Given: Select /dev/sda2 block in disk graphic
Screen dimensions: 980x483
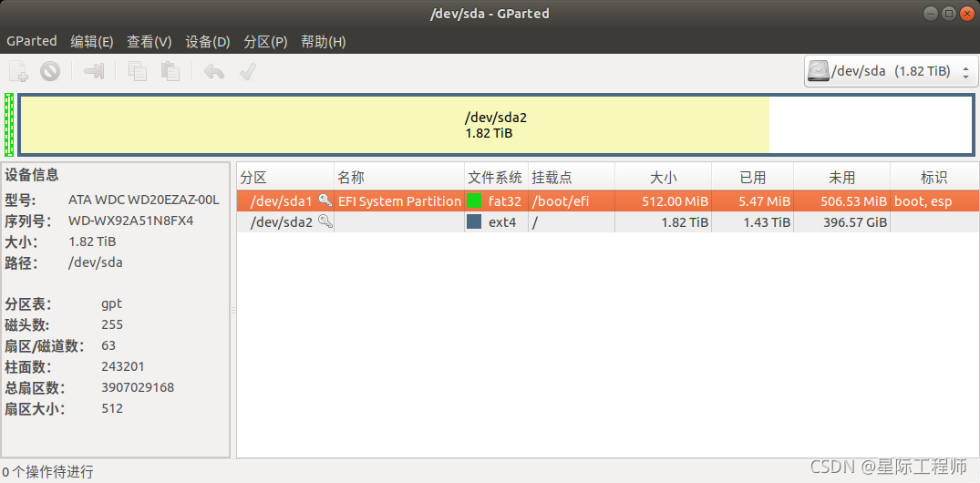Looking at the screenshot, I should pos(496,124).
